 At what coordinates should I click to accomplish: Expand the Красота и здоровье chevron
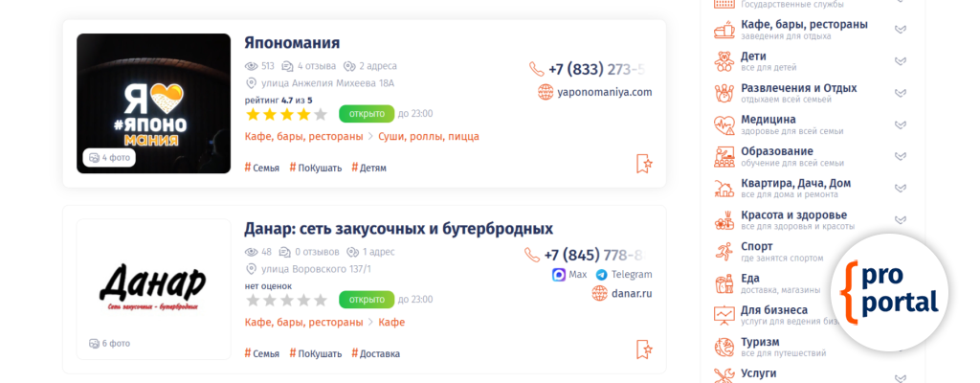[x=900, y=220]
